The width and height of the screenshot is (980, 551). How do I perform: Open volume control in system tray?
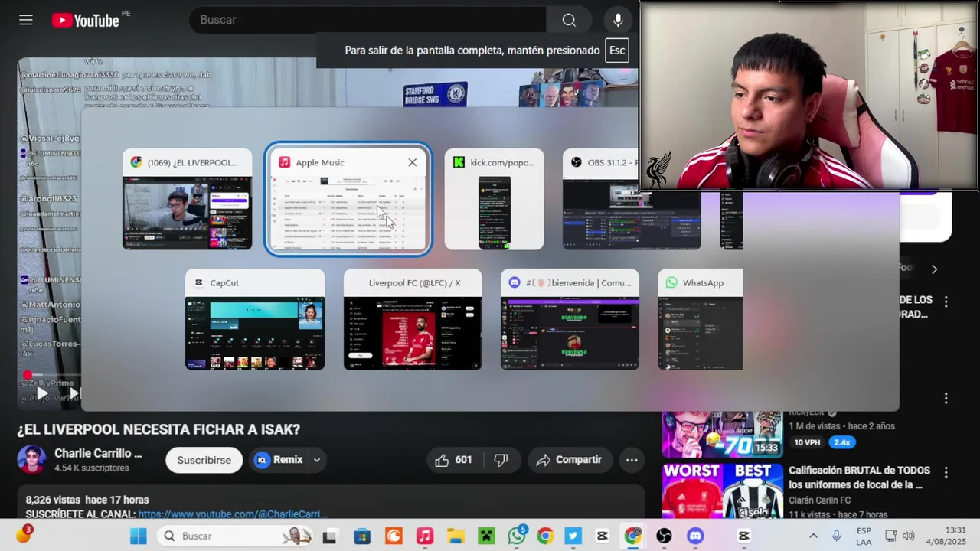pyautogui.click(x=909, y=536)
